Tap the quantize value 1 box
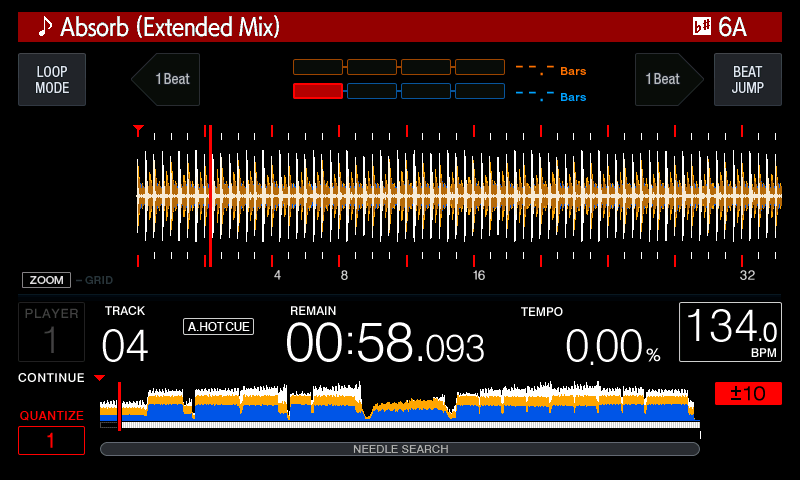 pyautogui.click(x=52, y=440)
